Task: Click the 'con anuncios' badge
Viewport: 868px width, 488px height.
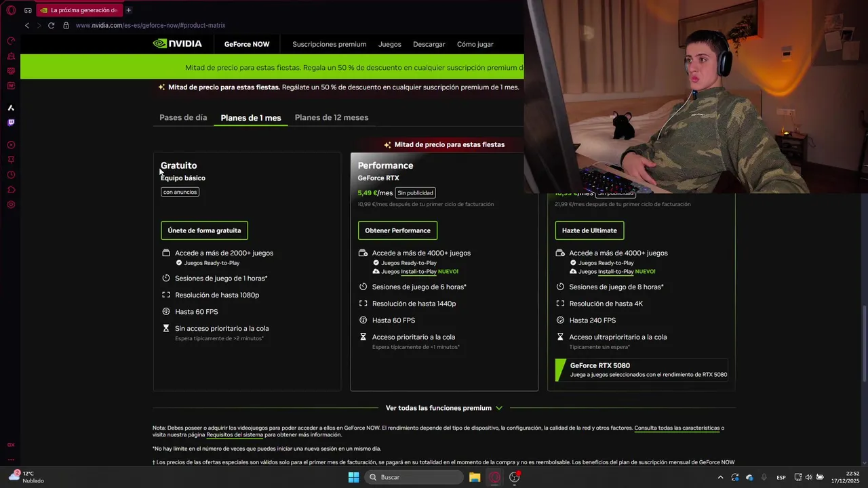Action: pyautogui.click(x=180, y=192)
